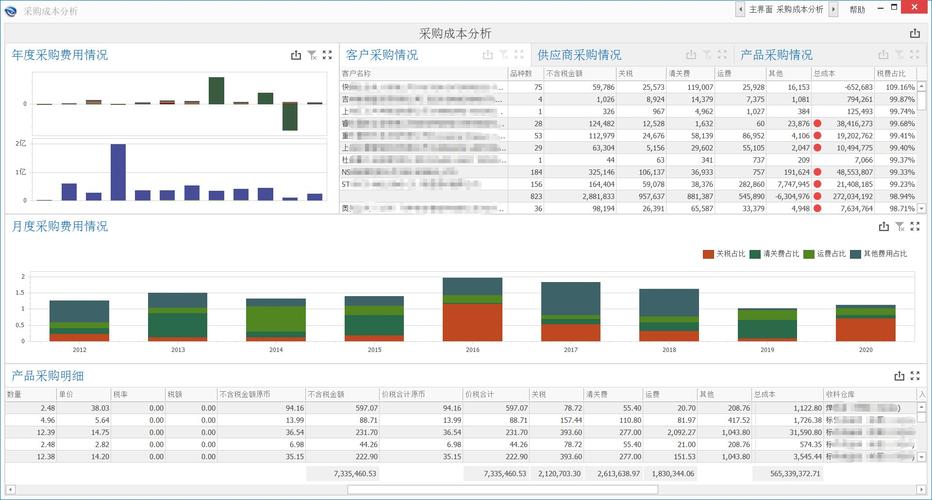Select the 2016 stacked bar in monthly chart
The height and width of the screenshot is (500, 932).
tap(473, 309)
